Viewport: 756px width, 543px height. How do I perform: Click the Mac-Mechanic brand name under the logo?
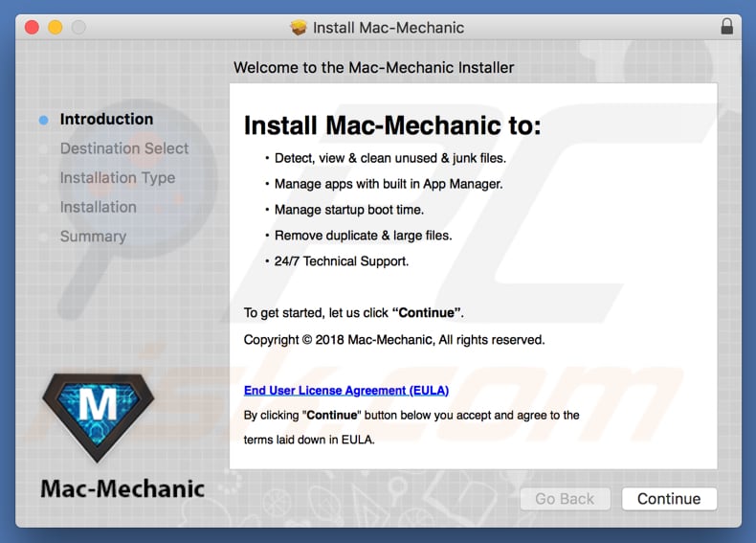(122, 489)
